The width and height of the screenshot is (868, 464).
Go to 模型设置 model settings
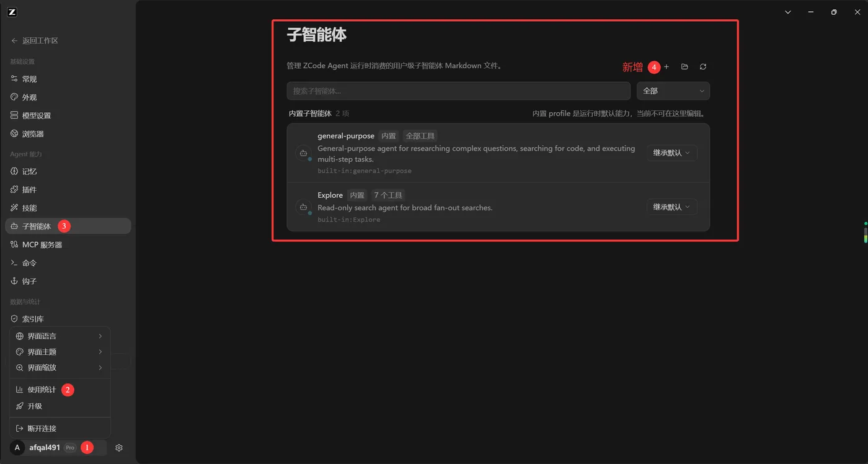[68, 115]
